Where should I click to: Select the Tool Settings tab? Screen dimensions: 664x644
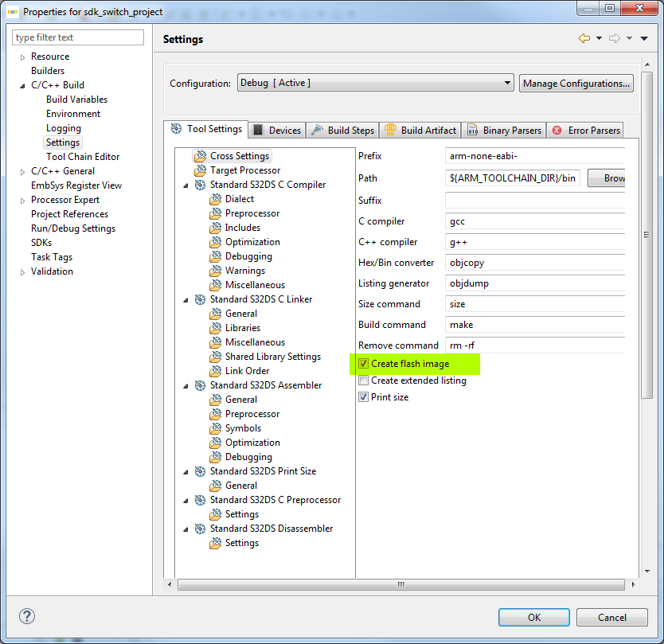[206, 129]
